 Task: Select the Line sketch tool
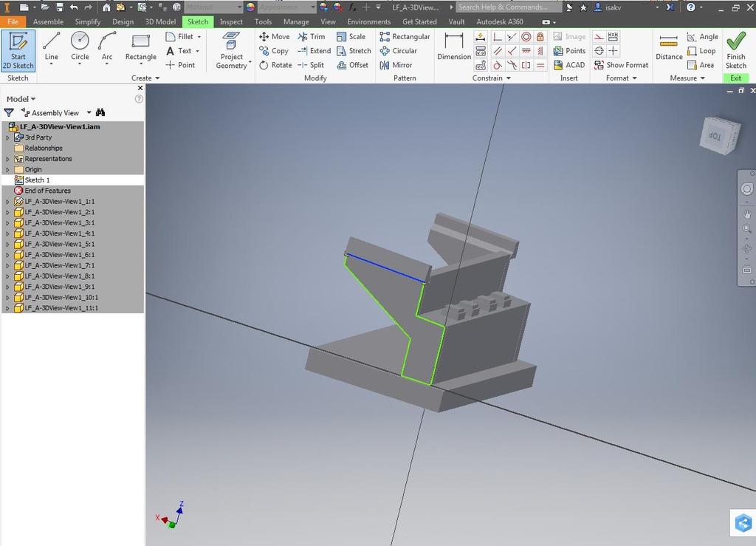tap(51, 48)
